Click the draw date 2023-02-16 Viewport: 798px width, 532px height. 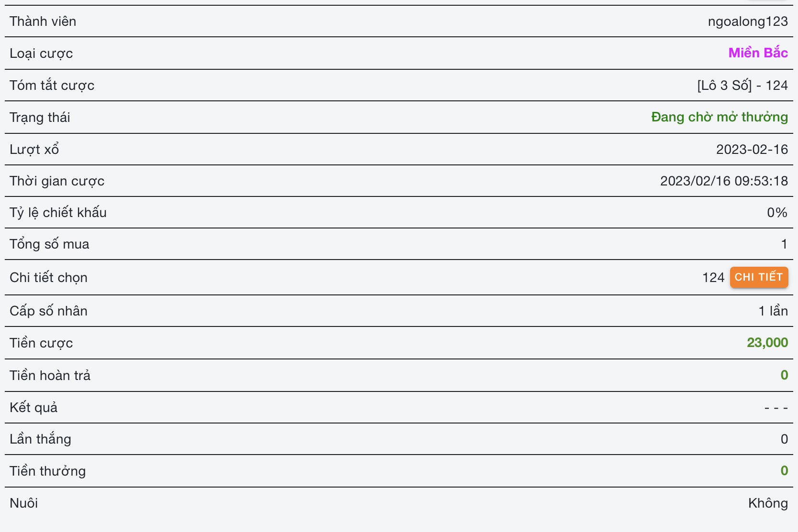pos(752,150)
